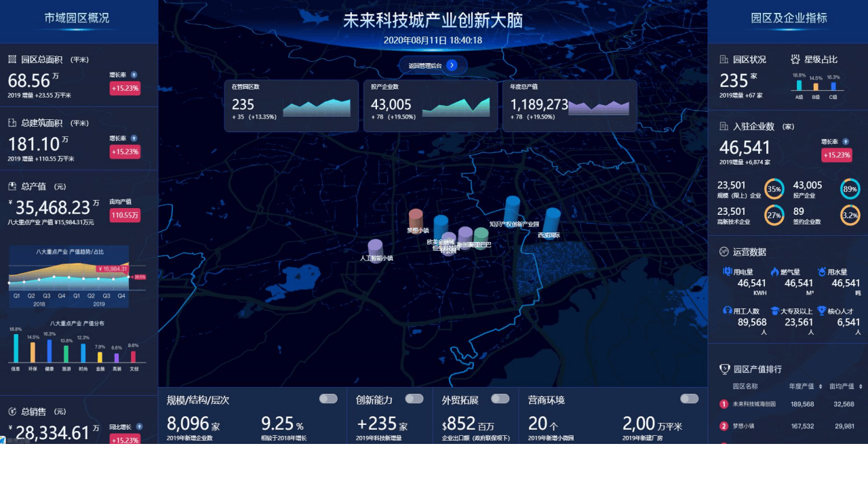Click the 运营数据 chart icon

[724, 251]
